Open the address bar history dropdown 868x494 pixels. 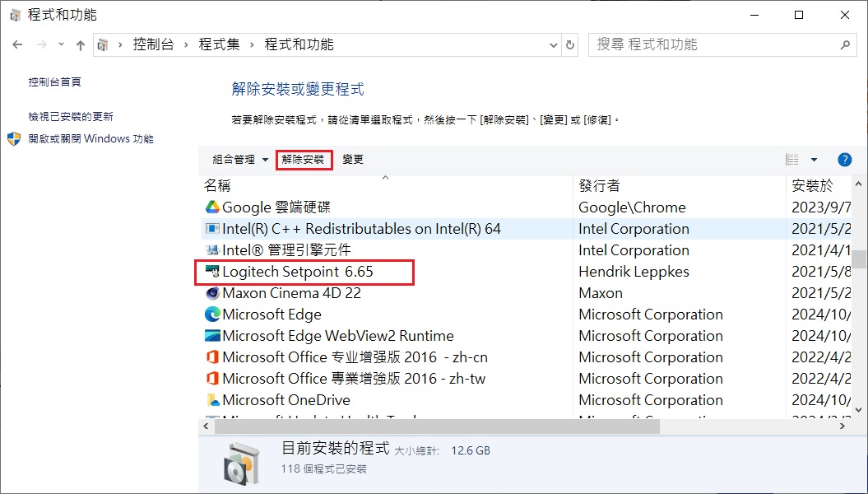click(x=553, y=45)
